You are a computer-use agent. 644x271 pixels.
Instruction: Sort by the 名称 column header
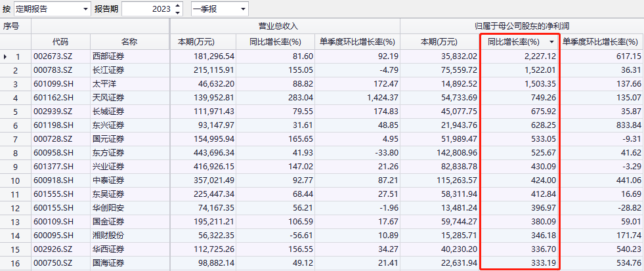pos(129,42)
